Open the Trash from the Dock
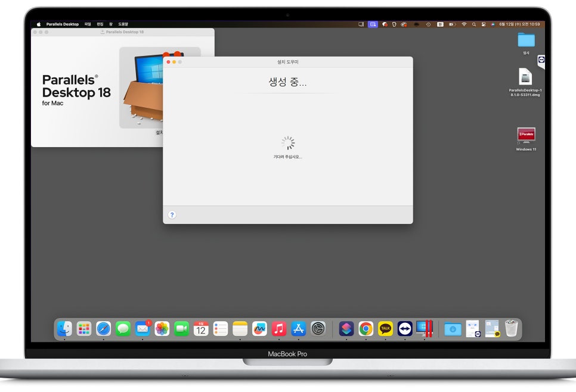The width and height of the screenshot is (576, 392). 512,328
